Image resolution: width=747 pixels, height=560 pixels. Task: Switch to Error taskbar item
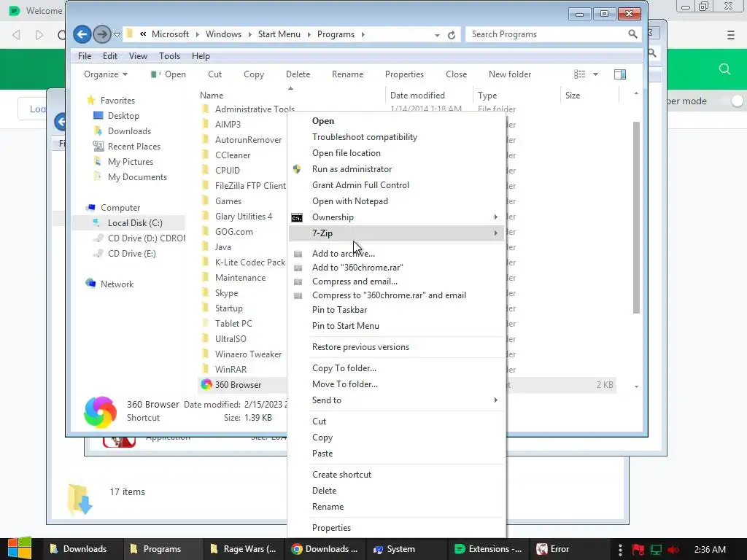(570, 549)
